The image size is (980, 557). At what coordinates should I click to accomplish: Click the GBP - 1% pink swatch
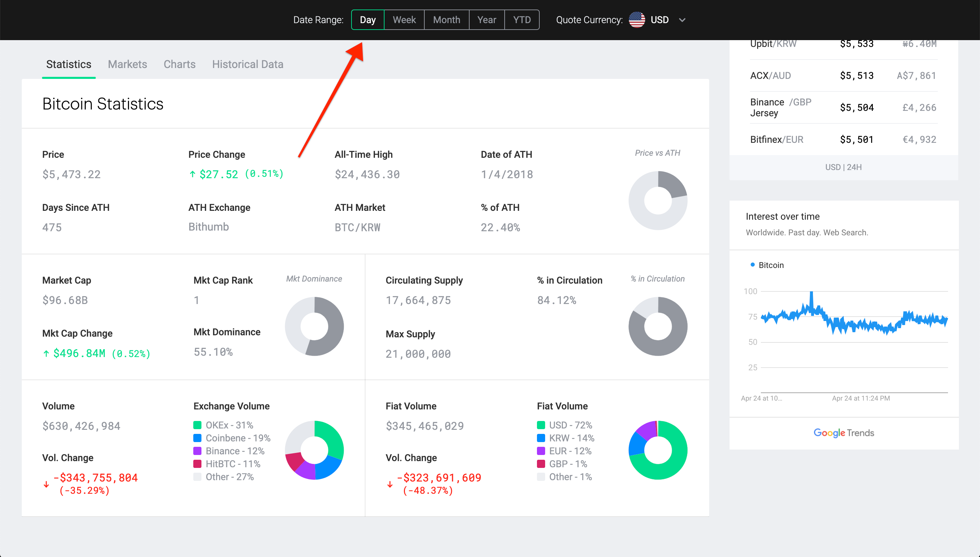coord(541,464)
